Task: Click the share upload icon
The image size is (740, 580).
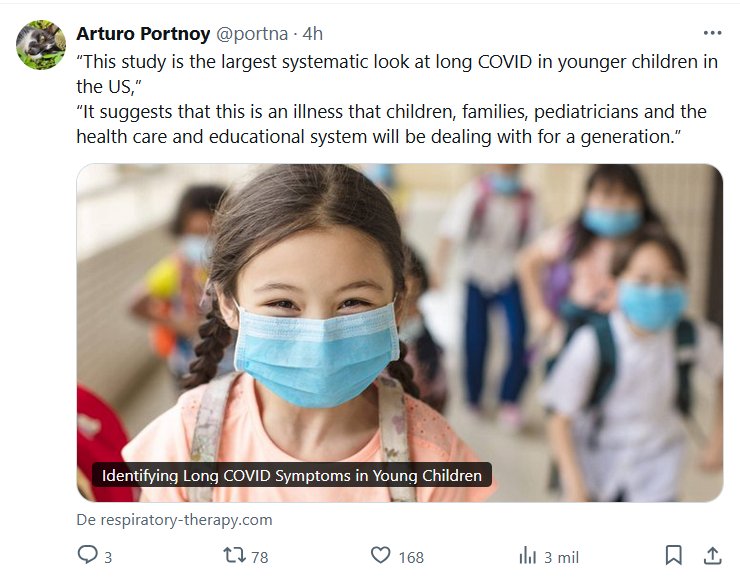Action: 712,555
